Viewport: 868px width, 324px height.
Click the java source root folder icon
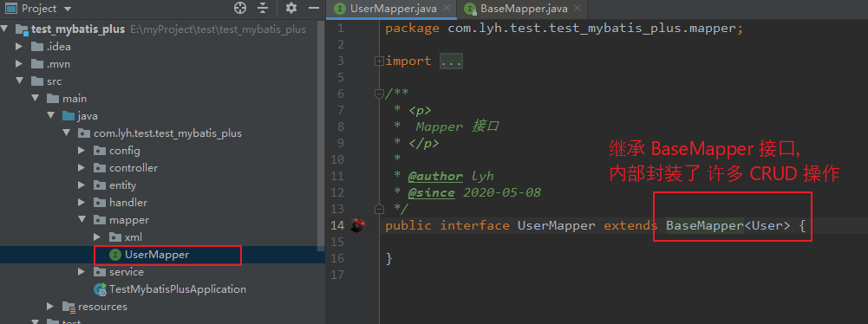[69, 116]
